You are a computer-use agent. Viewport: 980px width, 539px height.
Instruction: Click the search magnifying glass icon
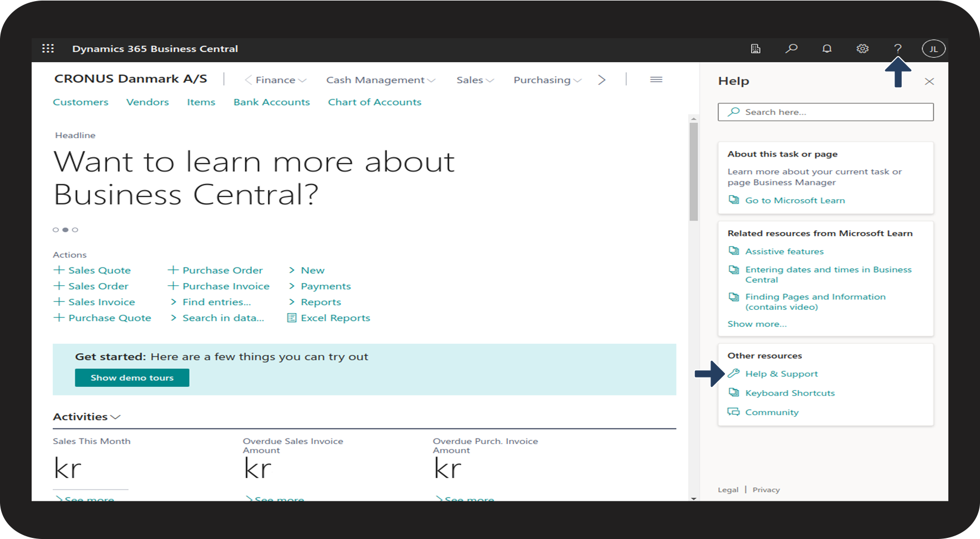coord(791,49)
